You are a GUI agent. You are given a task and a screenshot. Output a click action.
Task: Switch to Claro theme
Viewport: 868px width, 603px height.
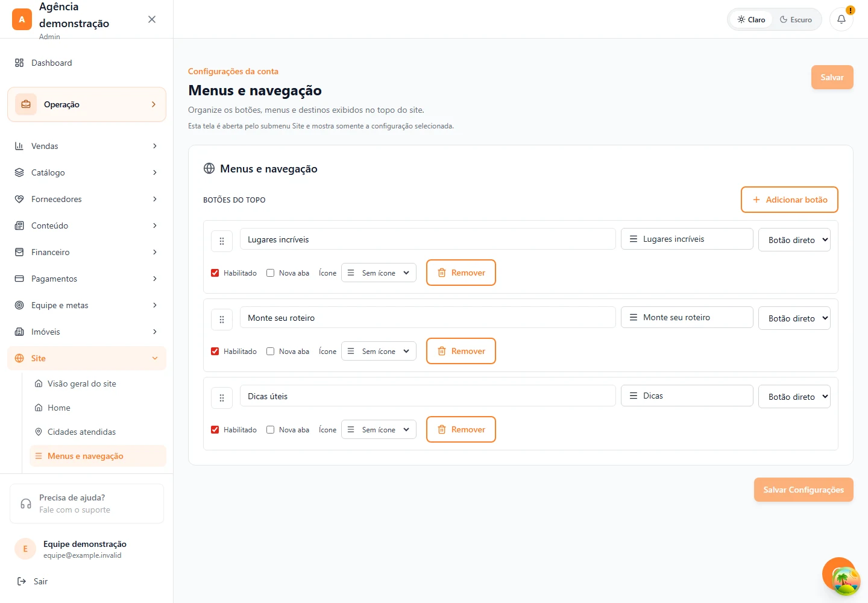(x=751, y=19)
